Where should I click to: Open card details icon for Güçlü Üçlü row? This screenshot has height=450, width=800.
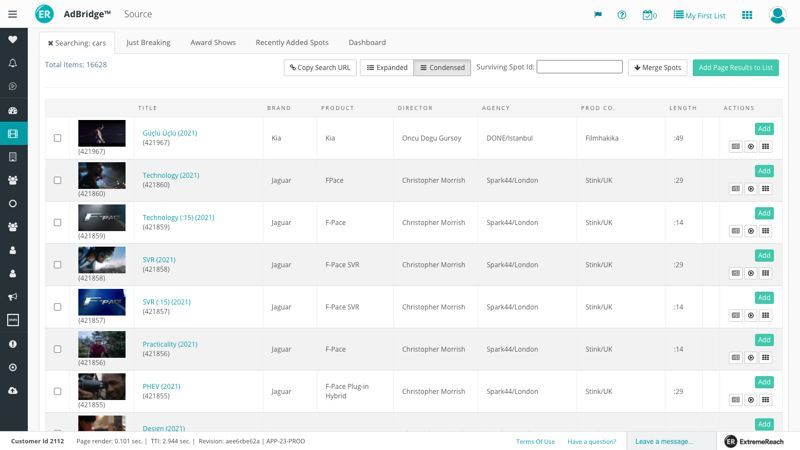[735, 146]
